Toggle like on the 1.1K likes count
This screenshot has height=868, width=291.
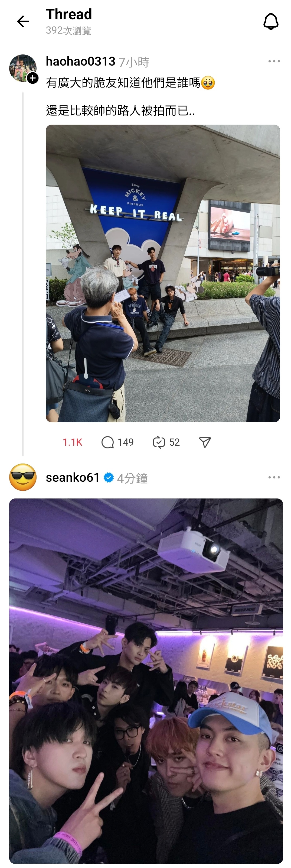[73, 442]
